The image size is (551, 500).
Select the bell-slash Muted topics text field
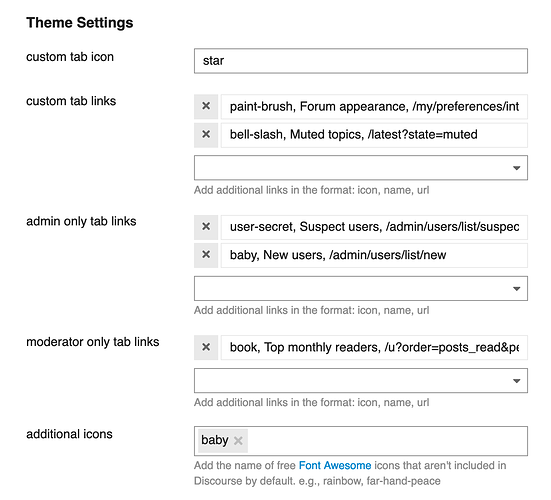[374, 135]
